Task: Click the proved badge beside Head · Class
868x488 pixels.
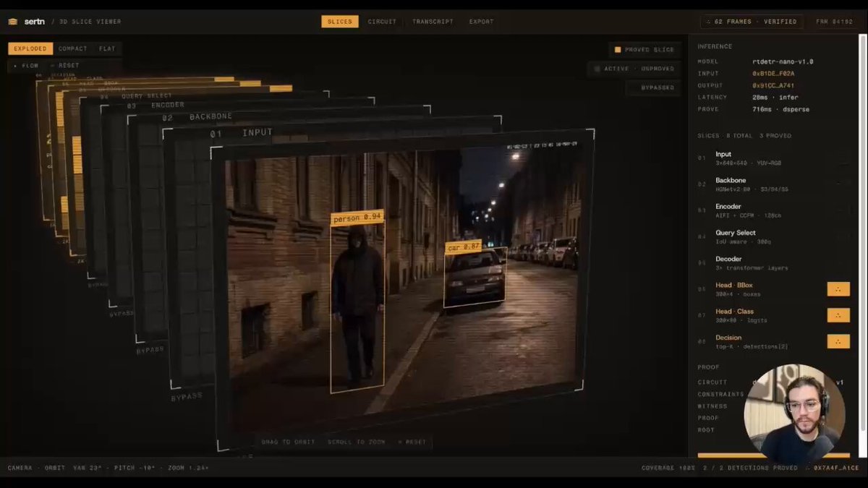Action: pyautogui.click(x=838, y=315)
